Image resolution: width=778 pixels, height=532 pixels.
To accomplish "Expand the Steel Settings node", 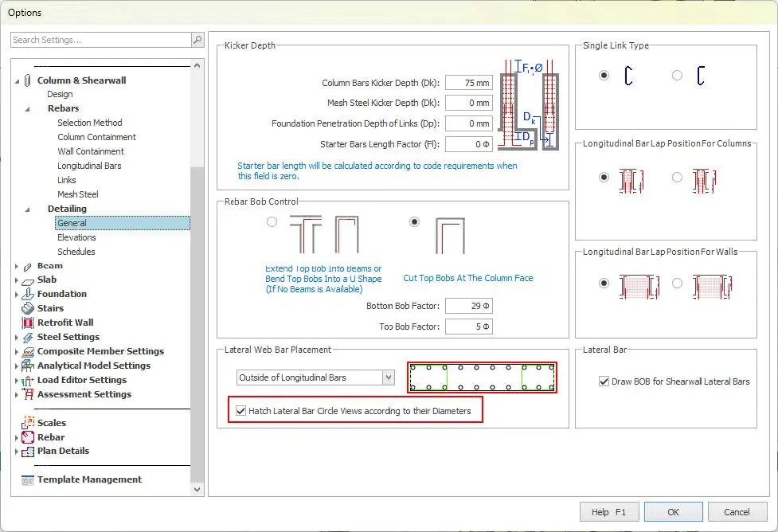I will [x=17, y=338].
